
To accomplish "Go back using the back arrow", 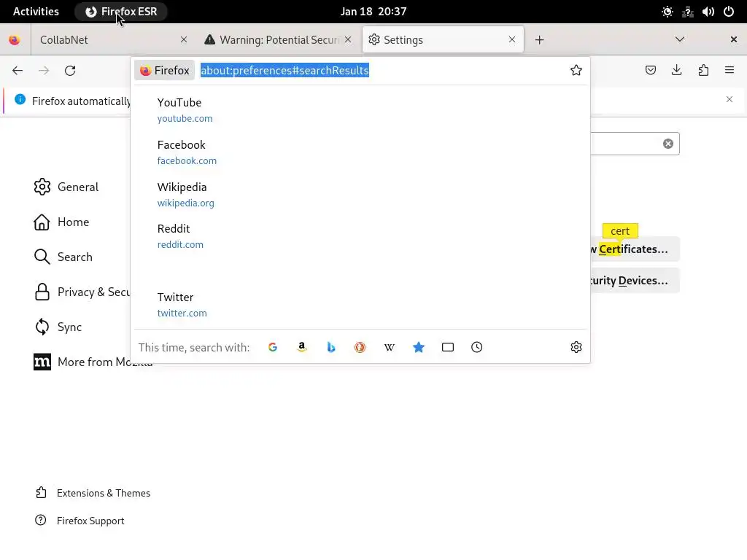I will point(18,71).
